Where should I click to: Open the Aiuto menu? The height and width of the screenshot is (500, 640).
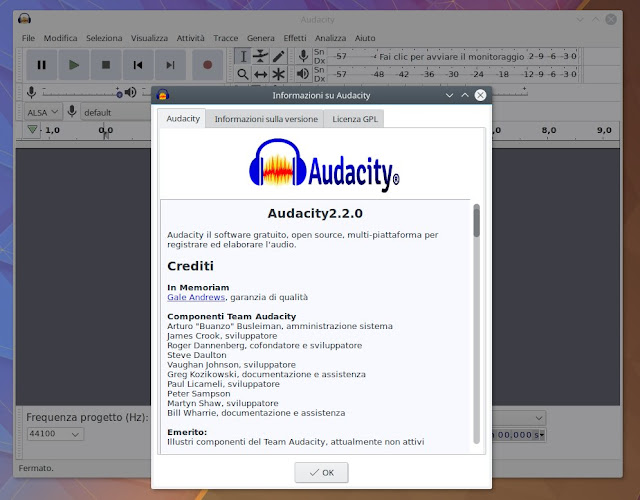pyautogui.click(x=365, y=38)
